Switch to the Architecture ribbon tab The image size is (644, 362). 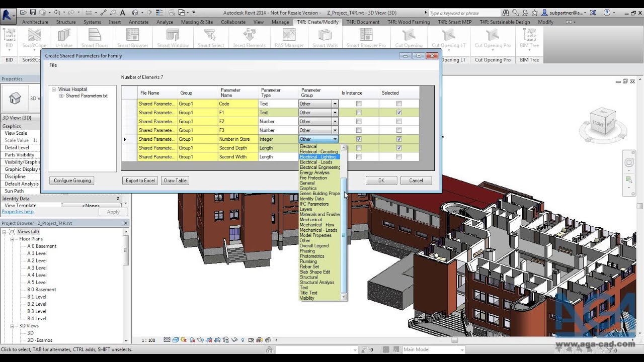(x=35, y=22)
